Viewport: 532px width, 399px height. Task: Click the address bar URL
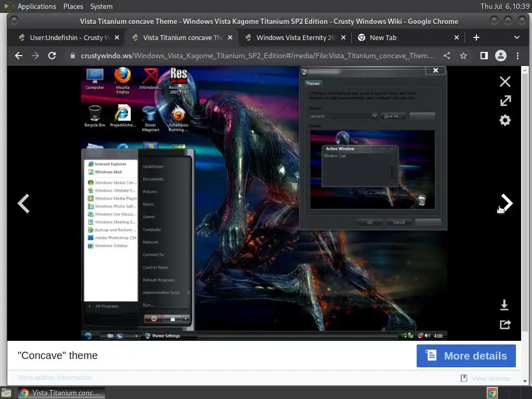coord(258,56)
